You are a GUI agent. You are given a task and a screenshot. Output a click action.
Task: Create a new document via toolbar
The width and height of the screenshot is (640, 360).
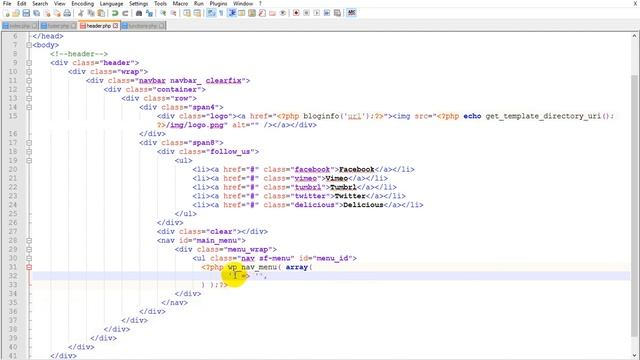[7, 13]
